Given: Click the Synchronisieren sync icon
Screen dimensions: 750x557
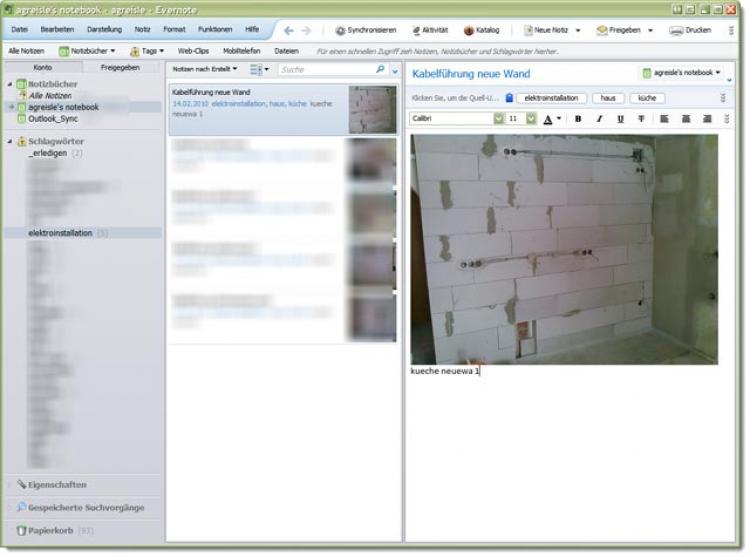Looking at the screenshot, I should point(340,30).
